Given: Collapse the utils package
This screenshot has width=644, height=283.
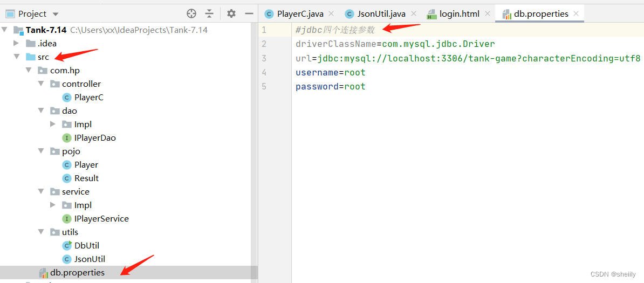Looking at the screenshot, I should pyautogui.click(x=40, y=232).
